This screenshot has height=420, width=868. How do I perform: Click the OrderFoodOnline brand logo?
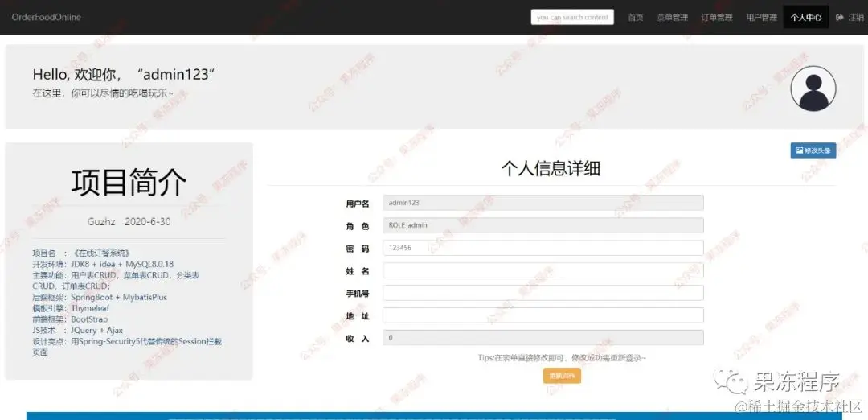point(46,17)
